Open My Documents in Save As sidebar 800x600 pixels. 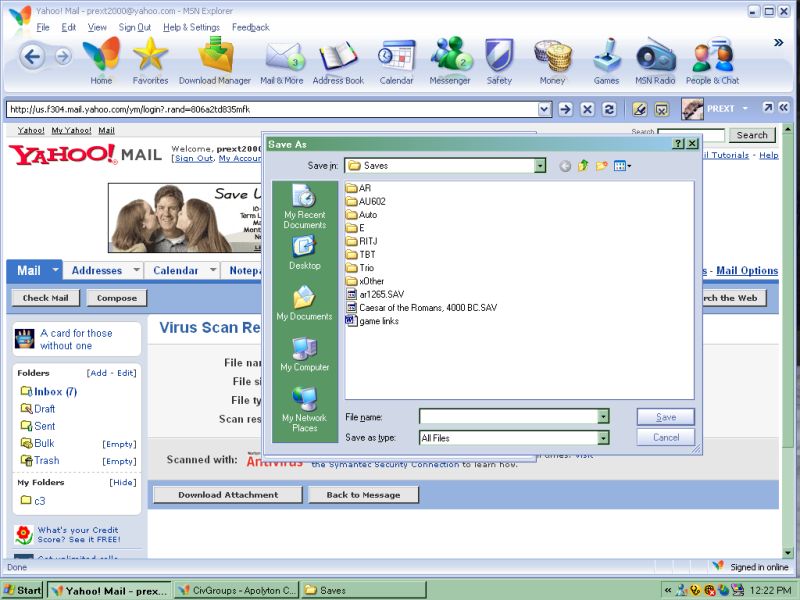click(304, 303)
